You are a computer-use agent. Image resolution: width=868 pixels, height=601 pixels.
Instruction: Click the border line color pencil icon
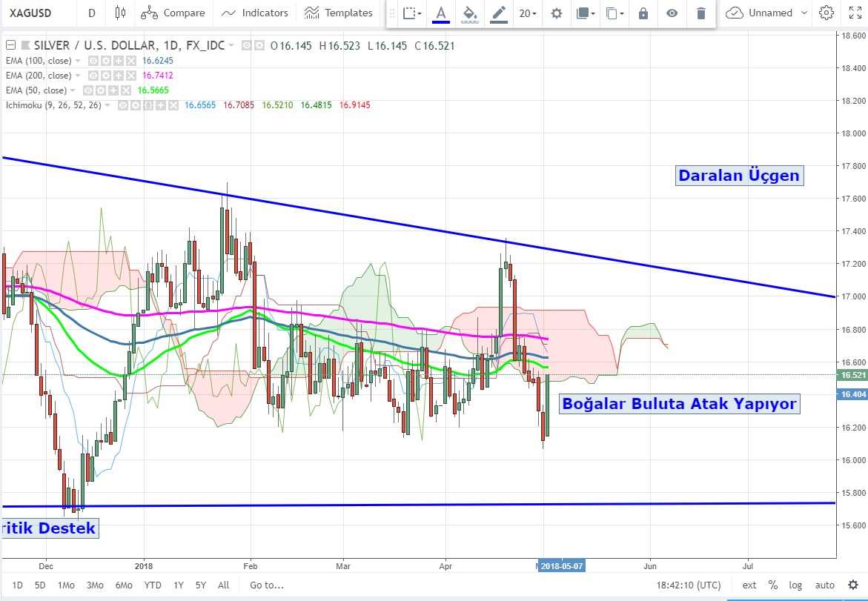[x=499, y=13]
